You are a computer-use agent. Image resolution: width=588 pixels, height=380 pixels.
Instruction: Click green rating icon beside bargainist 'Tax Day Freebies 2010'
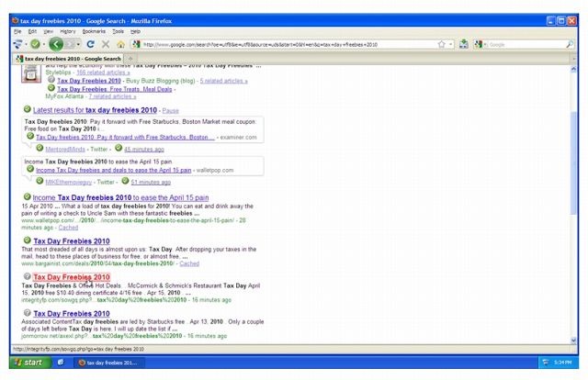pos(27,240)
